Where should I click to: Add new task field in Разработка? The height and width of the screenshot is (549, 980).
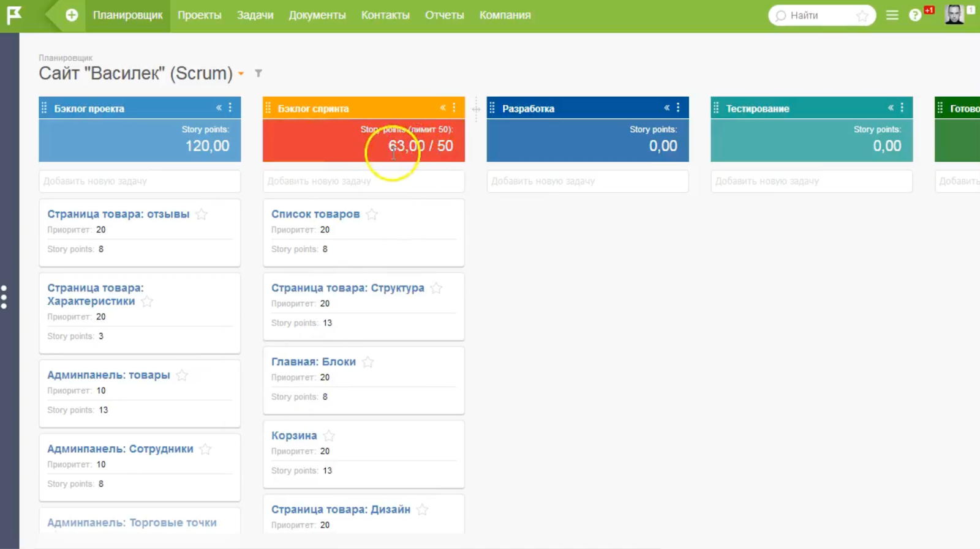pos(587,181)
